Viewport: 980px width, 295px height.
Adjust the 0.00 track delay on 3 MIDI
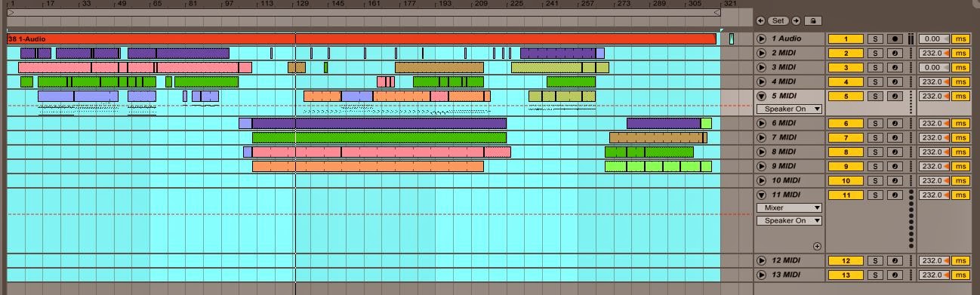tap(934, 67)
